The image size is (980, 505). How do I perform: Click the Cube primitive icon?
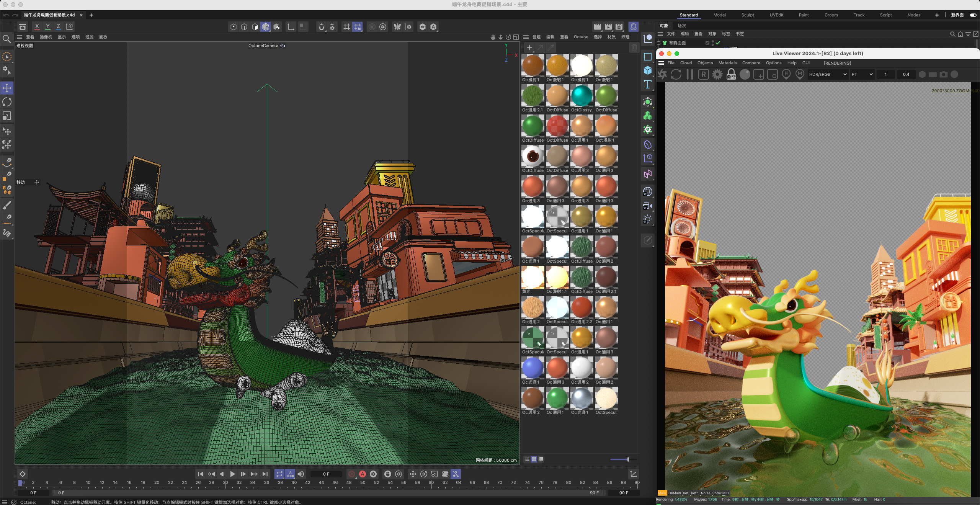648,70
